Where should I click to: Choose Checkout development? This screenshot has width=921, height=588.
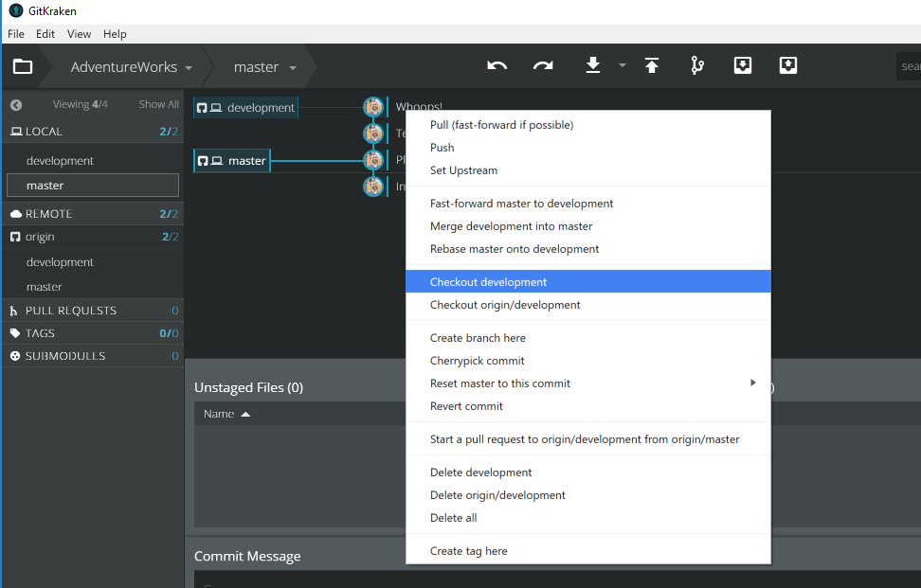pyautogui.click(x=588, y=281)
